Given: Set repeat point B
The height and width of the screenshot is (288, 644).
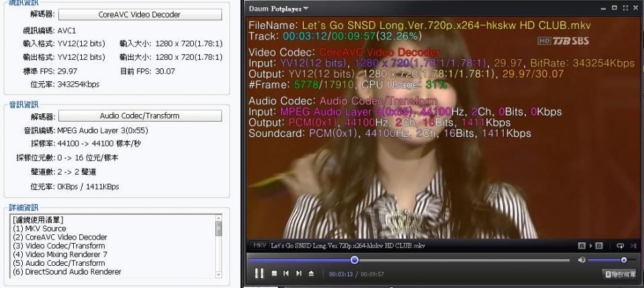Looking at the screenshot, I should point(599,246).
